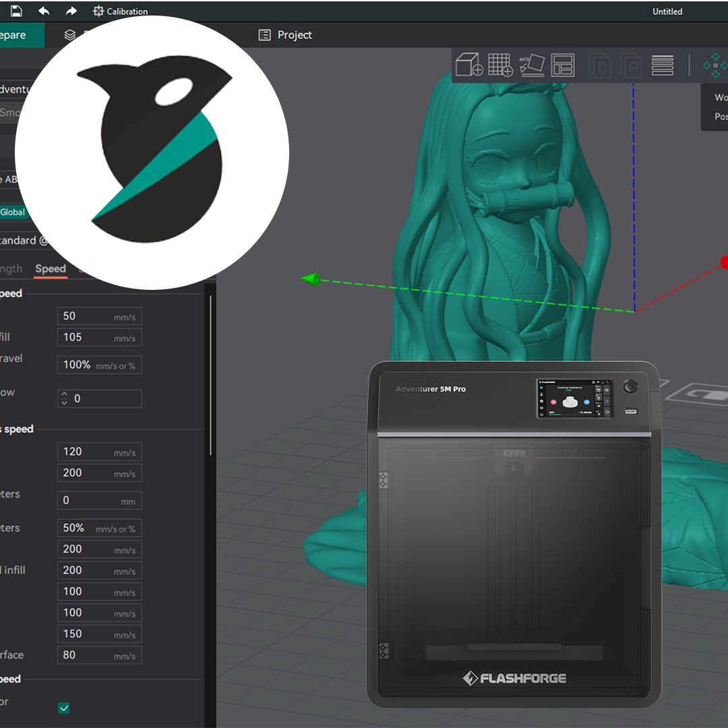Open the Calibration menu

120,11
